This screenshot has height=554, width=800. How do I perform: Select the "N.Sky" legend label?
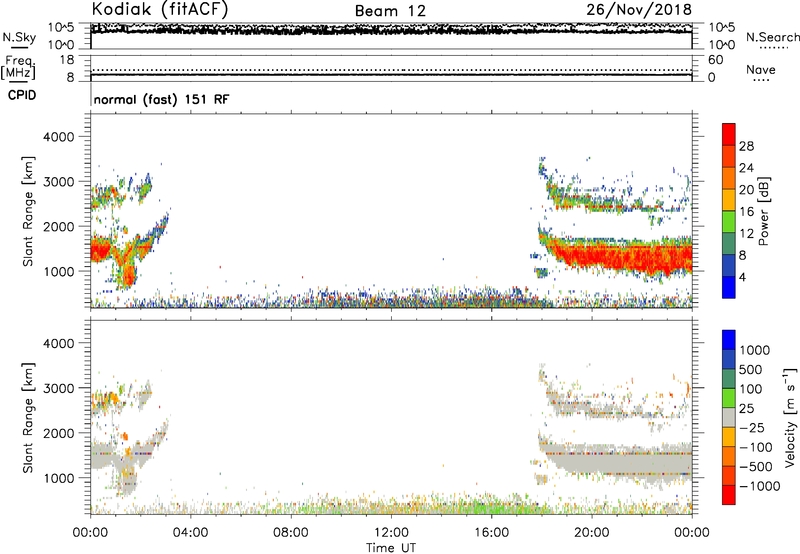19,37
